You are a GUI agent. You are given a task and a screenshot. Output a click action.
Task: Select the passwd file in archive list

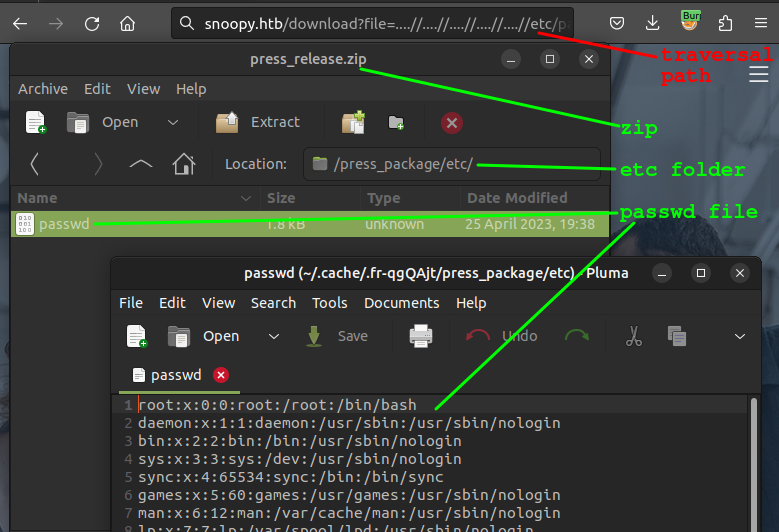(64, 224)
